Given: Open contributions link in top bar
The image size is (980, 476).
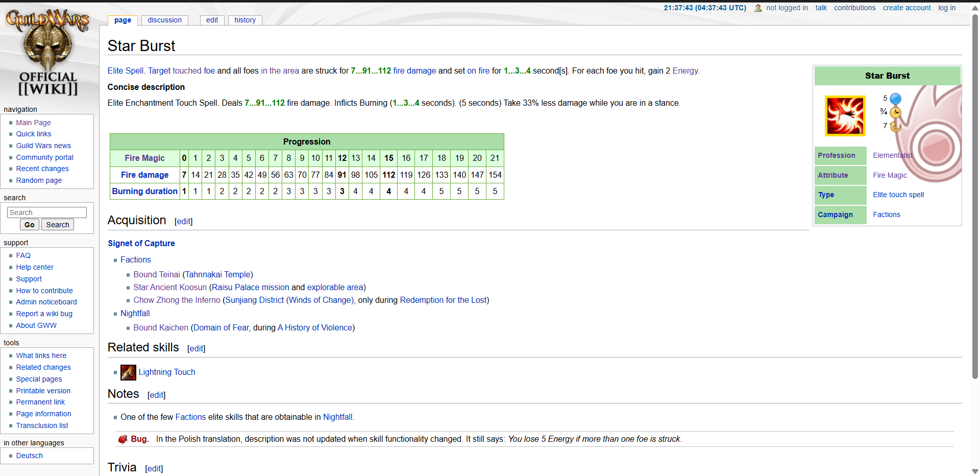Looking at the screenshot, I should pos(854,8).
